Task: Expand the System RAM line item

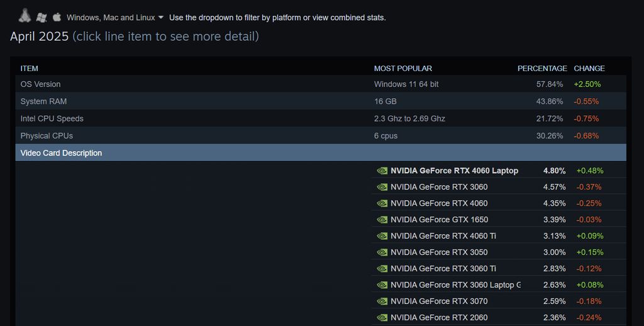Action: (43, 101)
